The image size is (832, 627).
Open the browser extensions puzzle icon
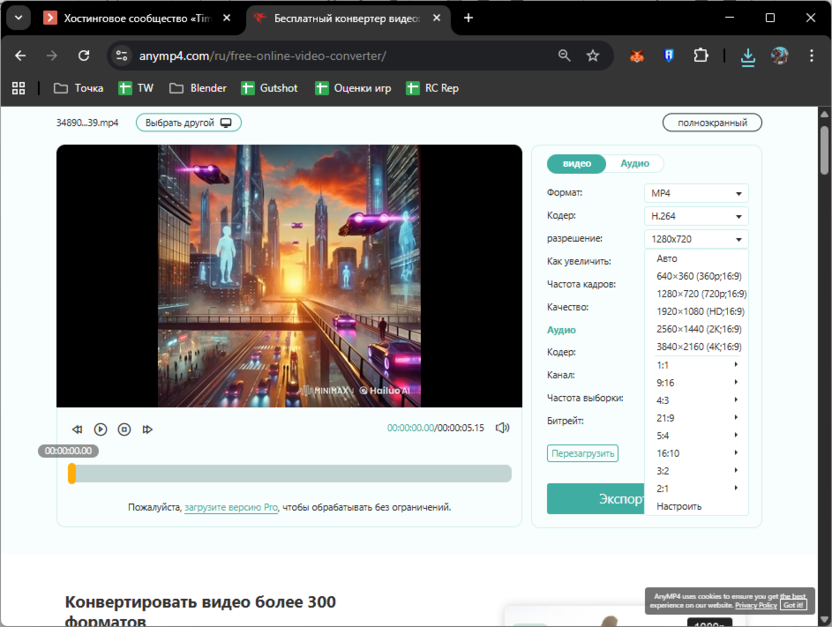coord(702,56)
